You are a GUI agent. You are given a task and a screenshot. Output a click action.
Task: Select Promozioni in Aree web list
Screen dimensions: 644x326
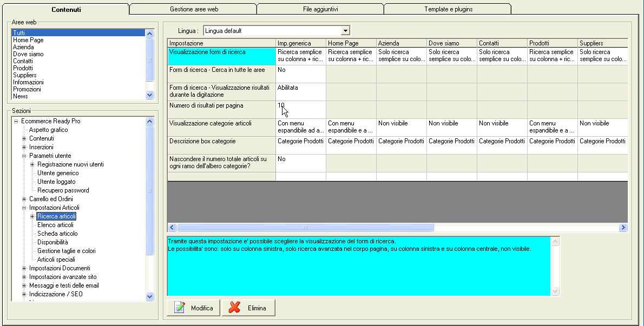click(78, 89)
